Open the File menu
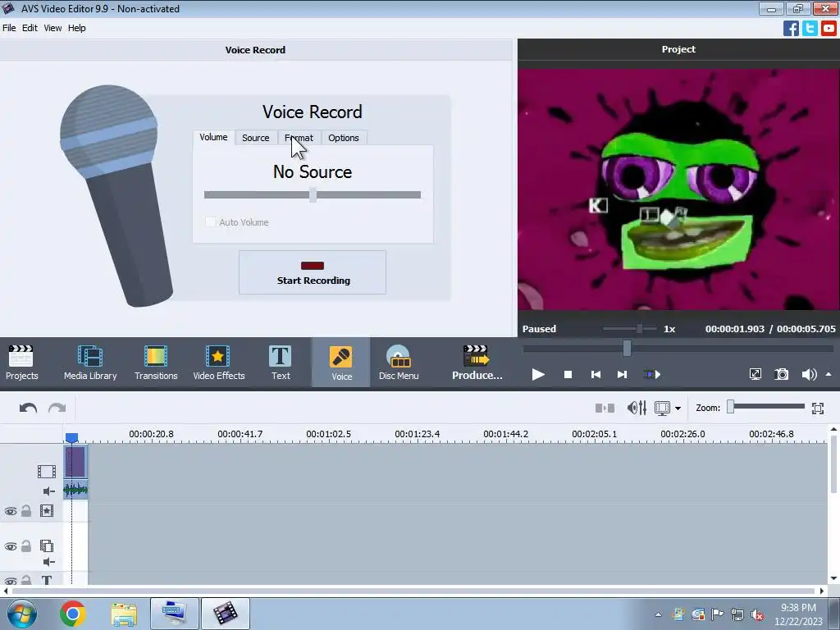The image size is (840, 630). tap(9, 28)
